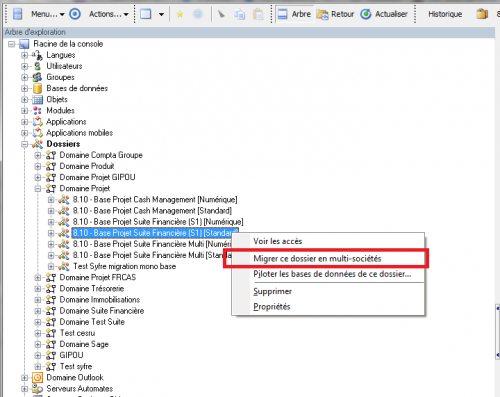Choose Supprimer in context menu
Image resolution: width=500 pixels, height=397 pixels.
click(272, 291)
